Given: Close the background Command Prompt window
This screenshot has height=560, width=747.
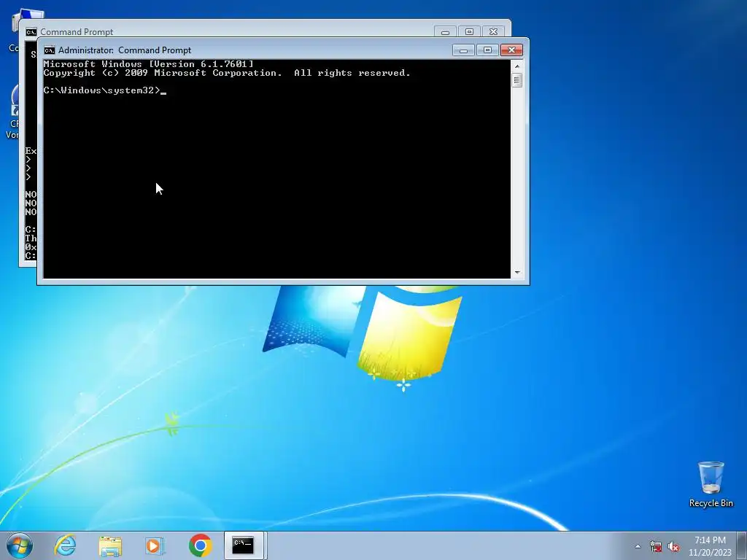Looking at the screenshot, I should [494, 32].
